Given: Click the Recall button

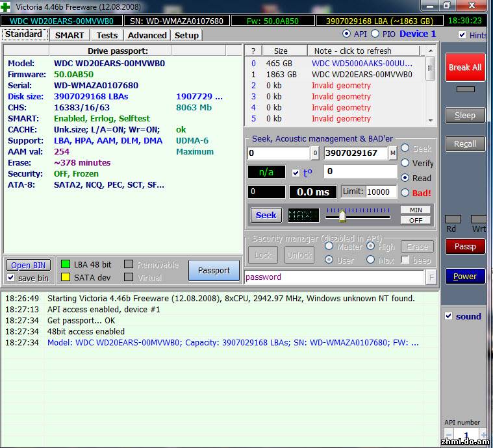Looking at the screenshot, I should coord(465,144).
